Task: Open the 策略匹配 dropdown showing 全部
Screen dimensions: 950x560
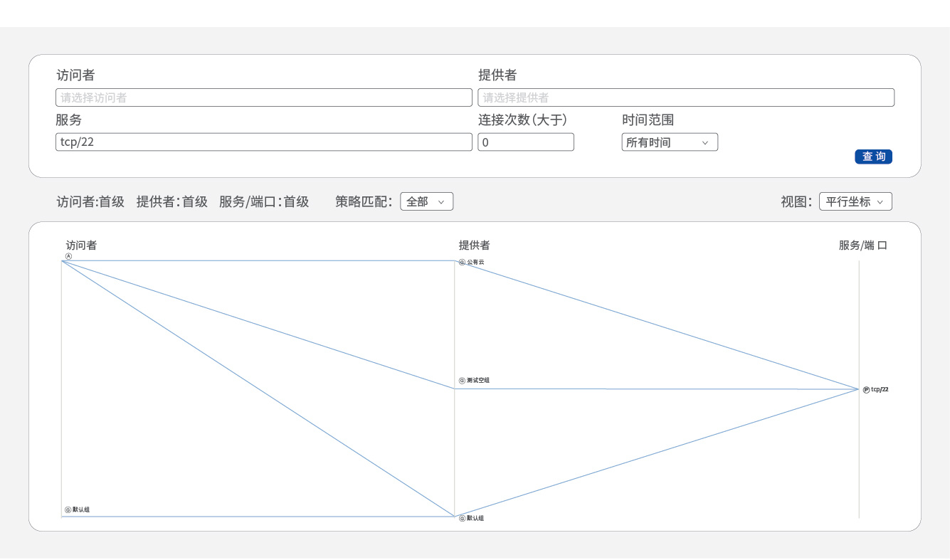Action: [x=426, y=201]
